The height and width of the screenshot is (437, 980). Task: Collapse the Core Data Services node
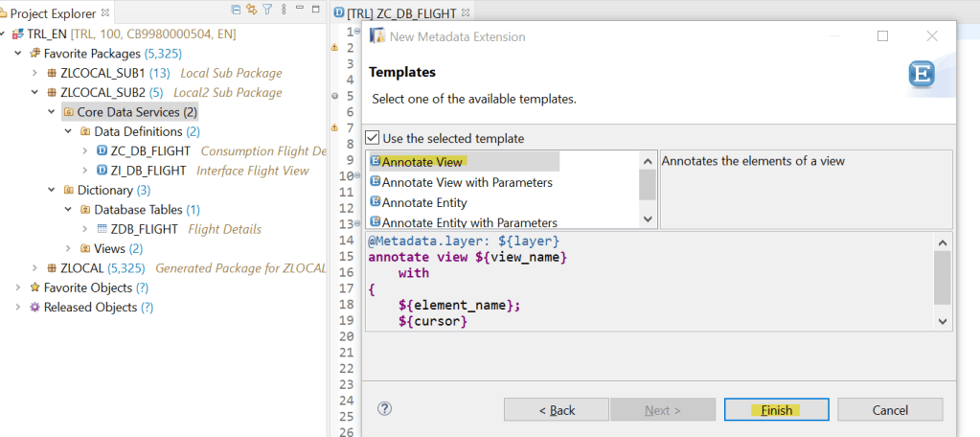click(x=52, y=112)
